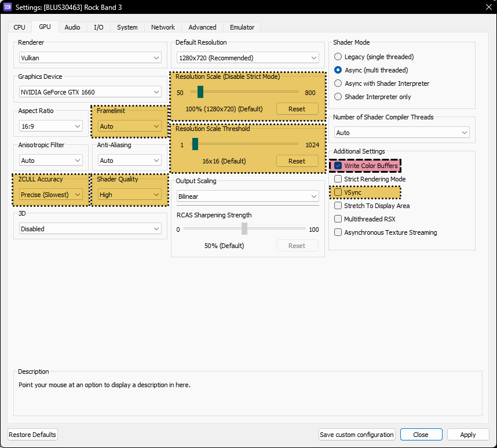Enable Asynchronous Texture Streaming
This screenshot has height=448, width=497.
tap(385, 232)
